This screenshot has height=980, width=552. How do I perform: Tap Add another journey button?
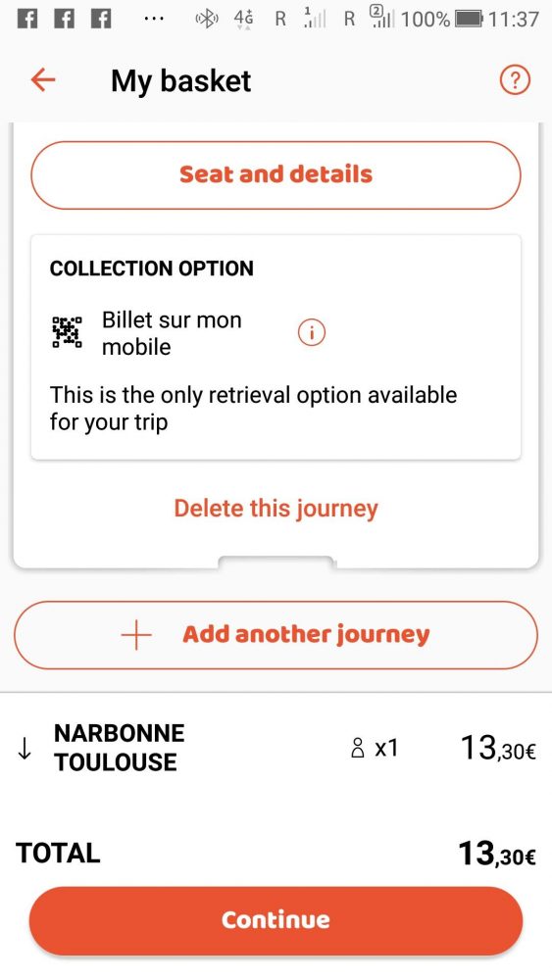276,635
